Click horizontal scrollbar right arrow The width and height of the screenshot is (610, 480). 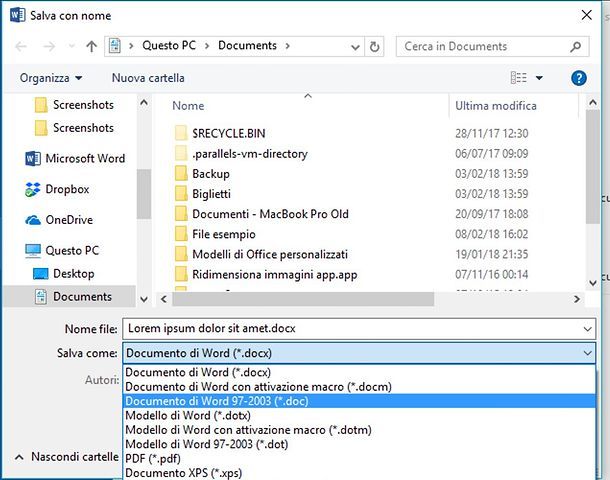click(577, 299)
